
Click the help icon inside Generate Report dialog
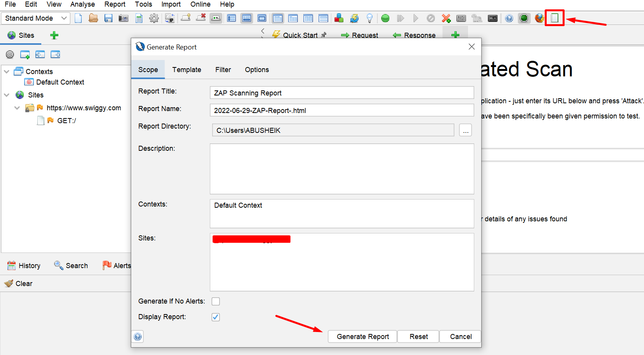138,337
